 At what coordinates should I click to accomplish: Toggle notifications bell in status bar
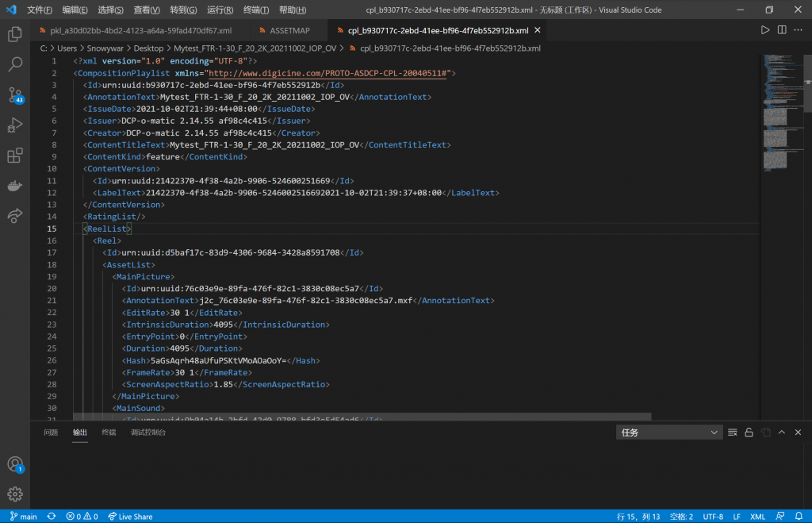click(798, 517)
